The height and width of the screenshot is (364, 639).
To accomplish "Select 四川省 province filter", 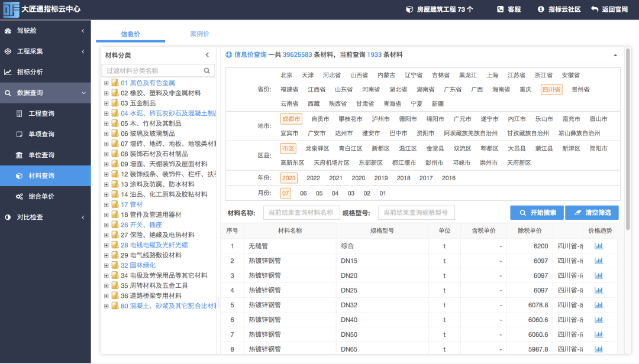I will pyautogui.click(x=551, y=90).
